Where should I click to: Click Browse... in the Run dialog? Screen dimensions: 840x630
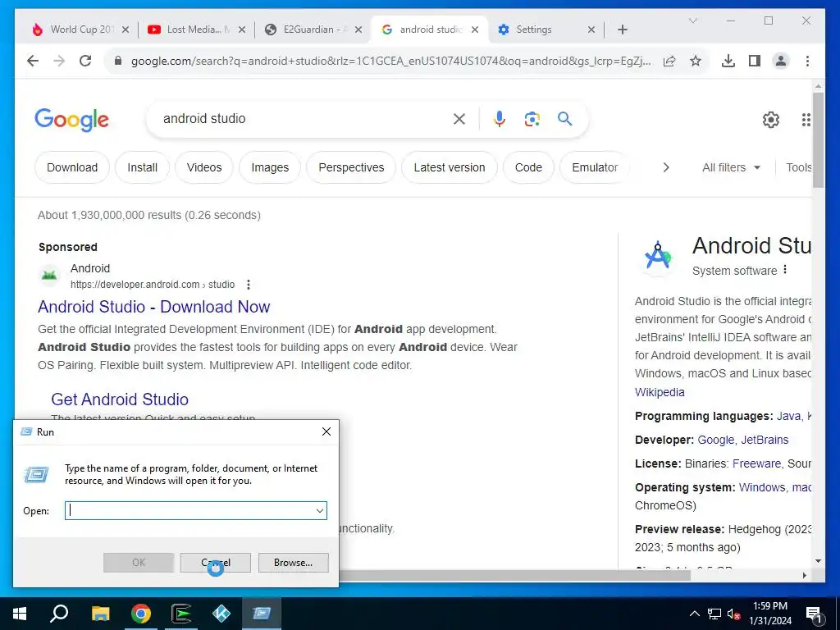click(293, 563)
